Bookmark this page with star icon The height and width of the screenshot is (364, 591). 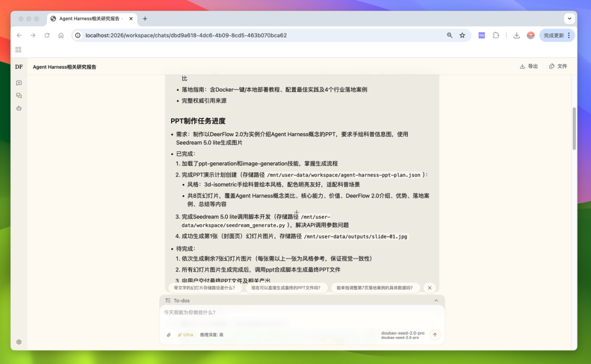[462, 36]
